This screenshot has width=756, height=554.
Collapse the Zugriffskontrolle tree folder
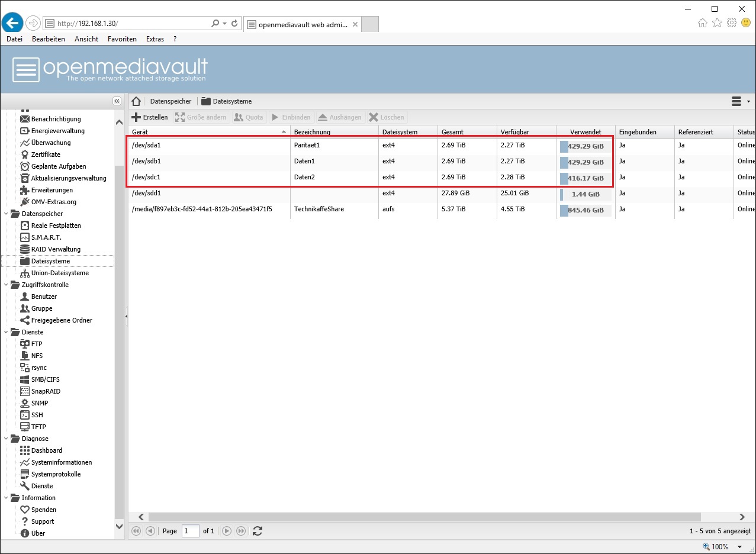(x=7, y=285)
